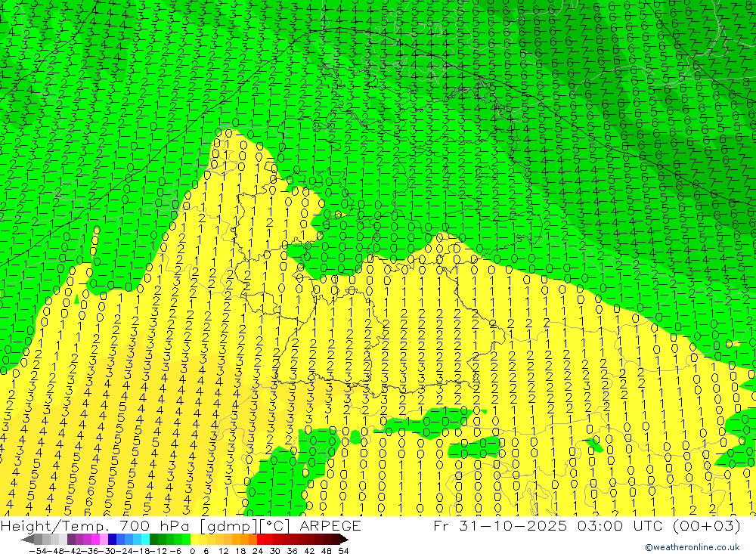This screenshot has height=554, width=756.
Task: Click the '[gdmp]' unit label
Action: point(228,526)
